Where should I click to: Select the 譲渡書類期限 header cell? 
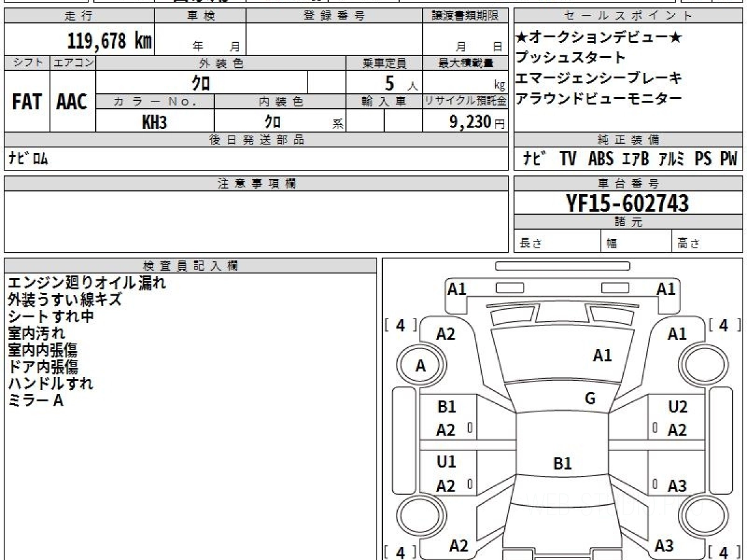[465, 16]
